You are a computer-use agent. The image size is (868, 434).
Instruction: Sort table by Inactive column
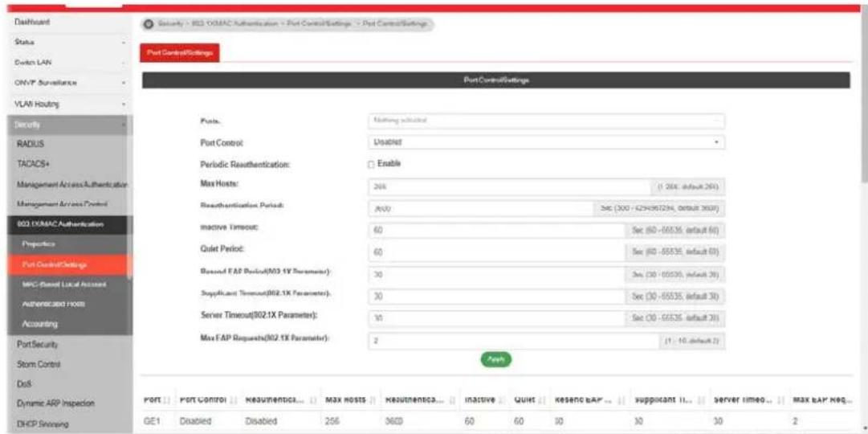tap(484, 399)
